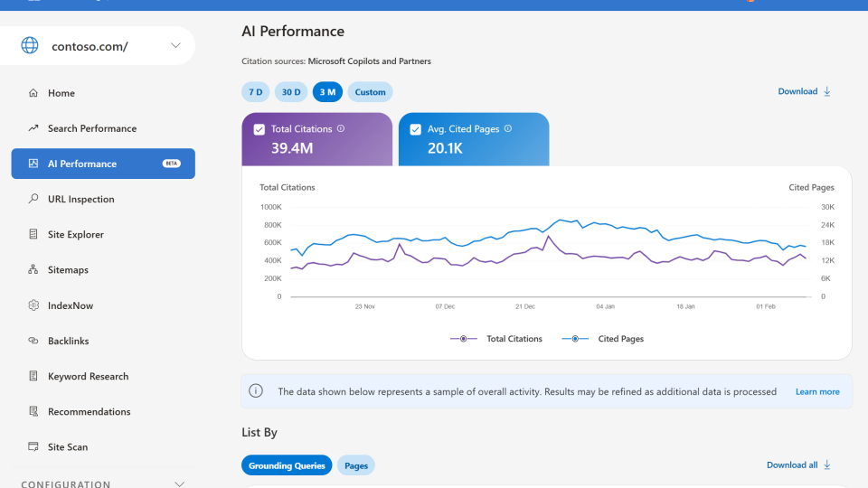Click the Search Performance trend icon
The width and height of the screenshot is (868, 488).
click(33, 128)
